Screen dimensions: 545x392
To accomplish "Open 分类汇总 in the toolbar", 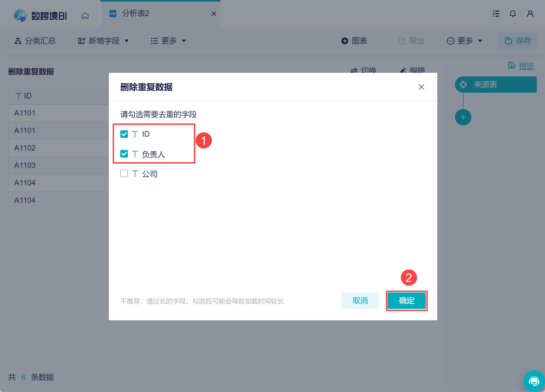I will coord(35,41).
